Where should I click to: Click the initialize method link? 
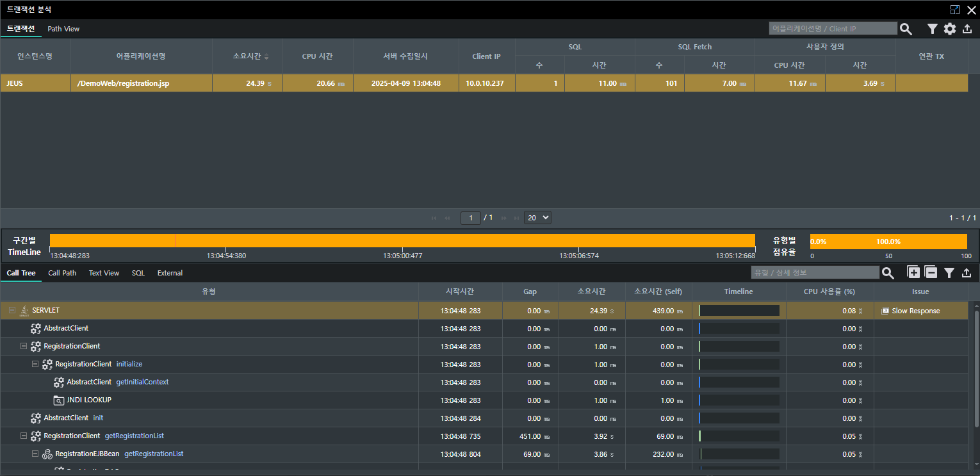[x=129, y=365]
